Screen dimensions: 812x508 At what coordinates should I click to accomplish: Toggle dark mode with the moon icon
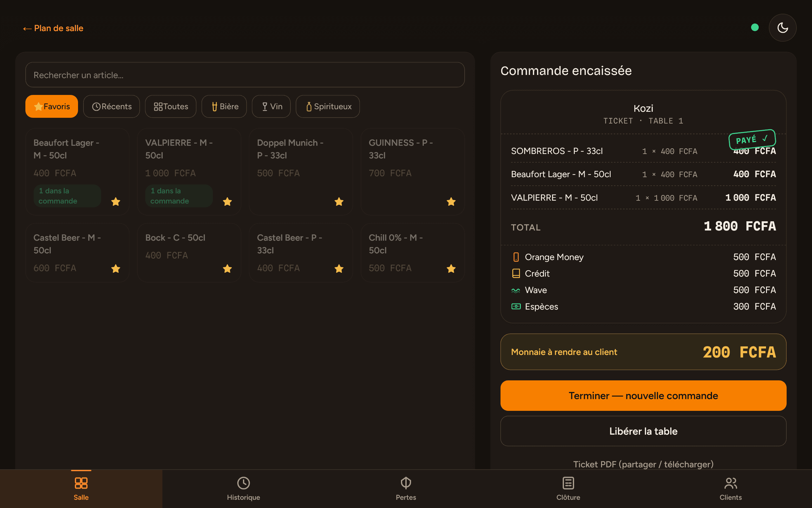click(x=783, y=28)
